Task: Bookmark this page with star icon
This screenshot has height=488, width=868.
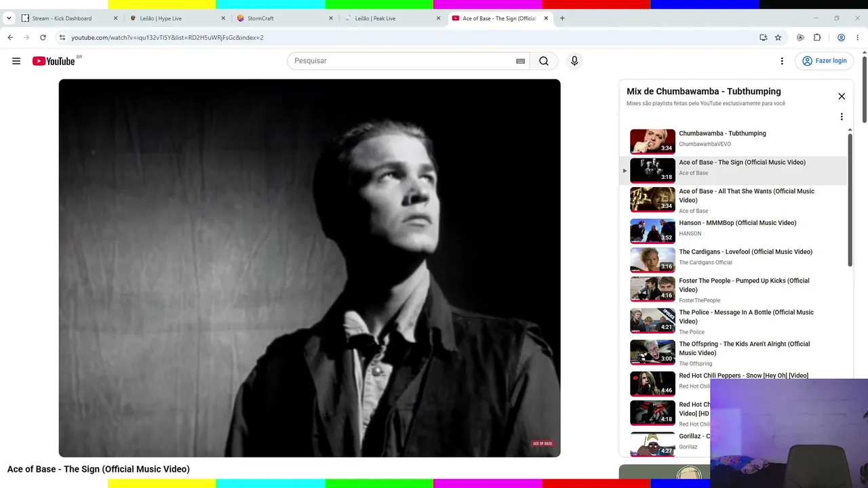Action: tap(778, 37)
